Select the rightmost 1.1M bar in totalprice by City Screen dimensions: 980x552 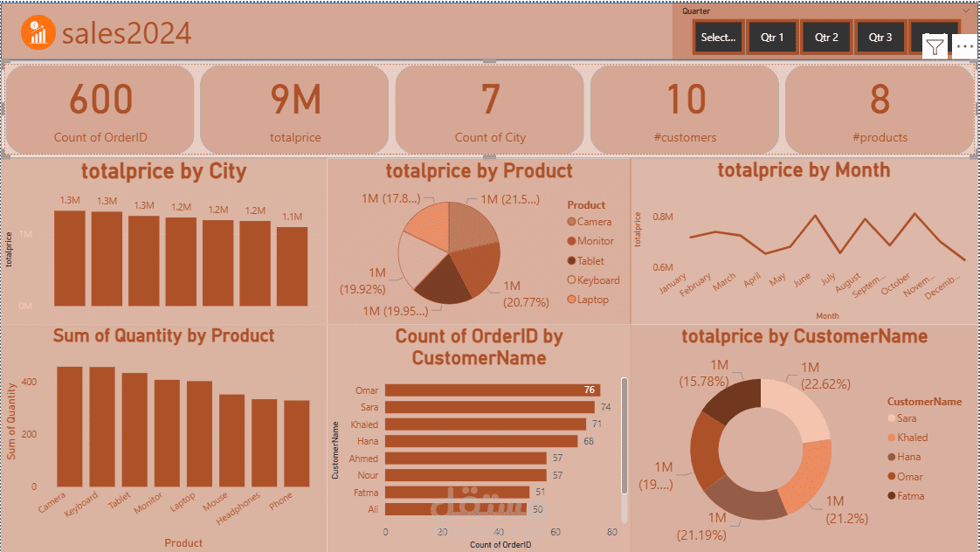[292, 266]
